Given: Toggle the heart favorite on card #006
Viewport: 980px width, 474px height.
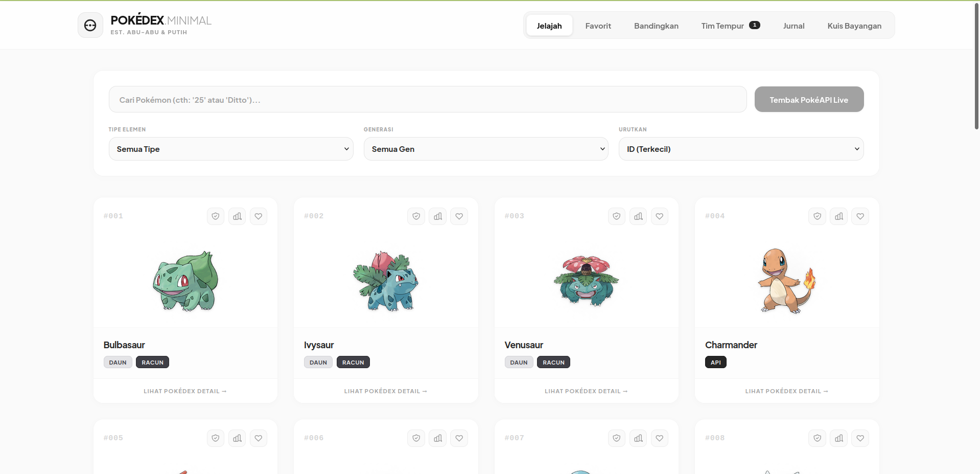Looking at the screenshot, I should pyautogui.click(x=459, y=438).
